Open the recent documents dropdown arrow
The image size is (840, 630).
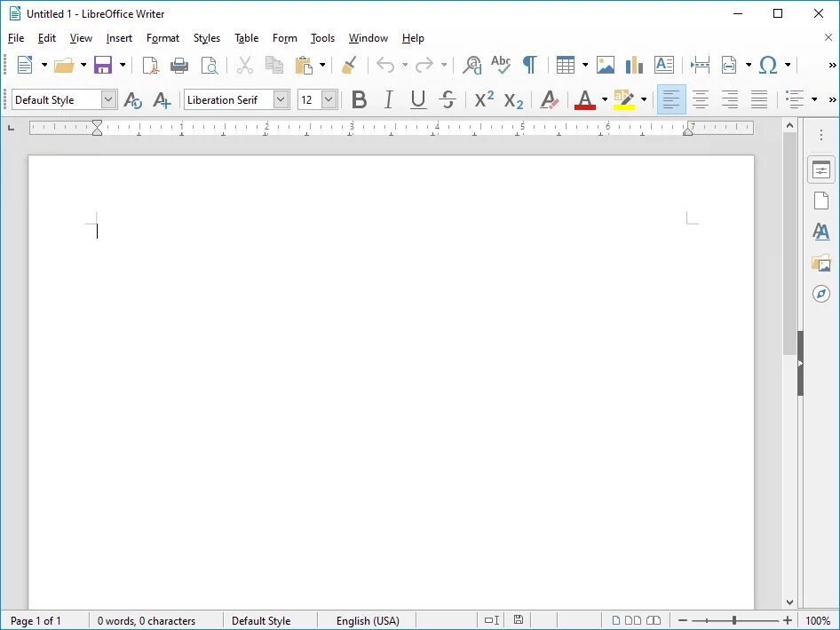pos(83,66)
